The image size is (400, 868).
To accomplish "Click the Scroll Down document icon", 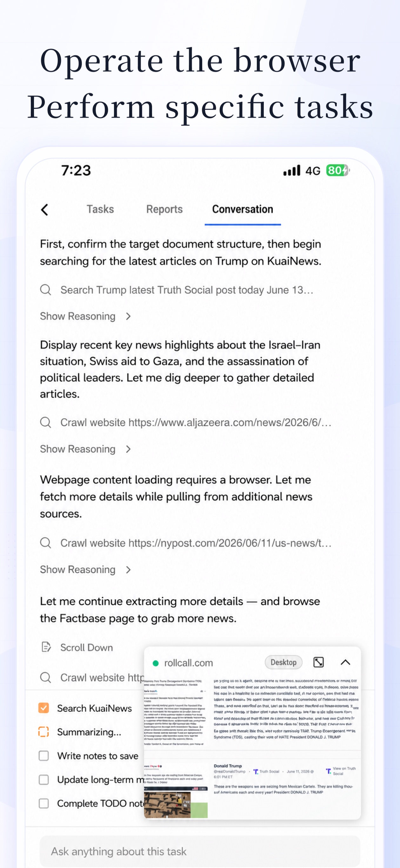I will 46,647.
